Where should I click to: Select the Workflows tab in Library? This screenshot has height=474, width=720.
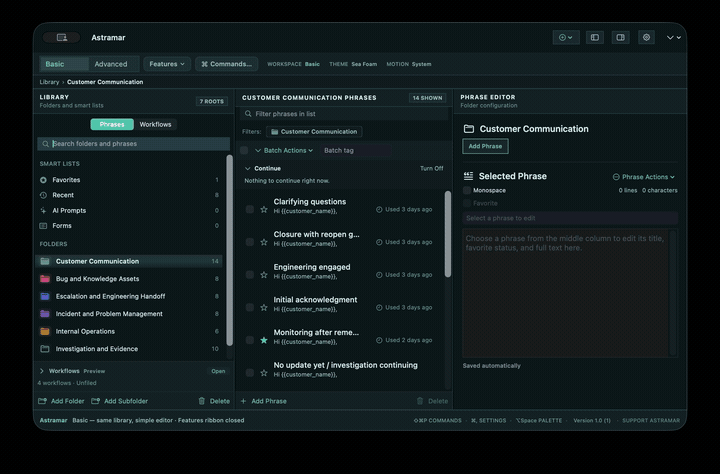[155, 124]
